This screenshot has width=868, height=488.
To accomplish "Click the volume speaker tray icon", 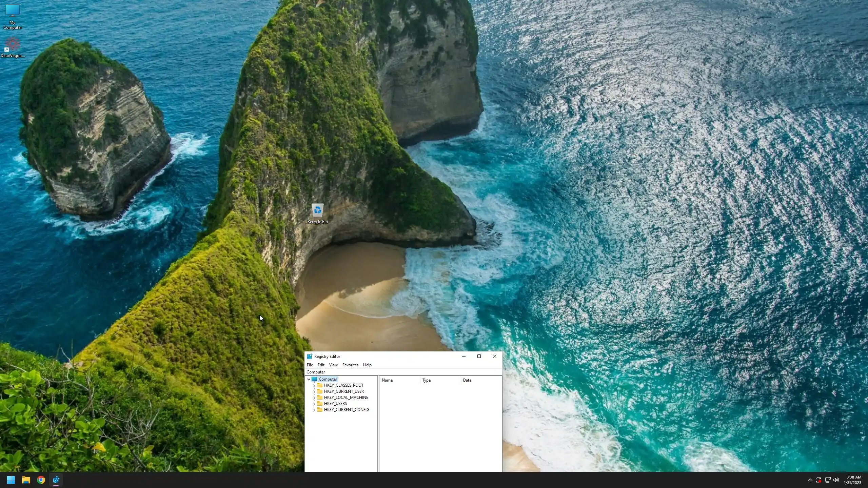I will pyautogui.click(x=836, y=480).
